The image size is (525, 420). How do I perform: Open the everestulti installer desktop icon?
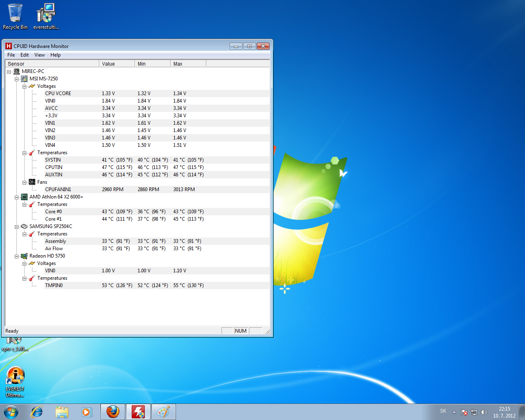(46, 16)
